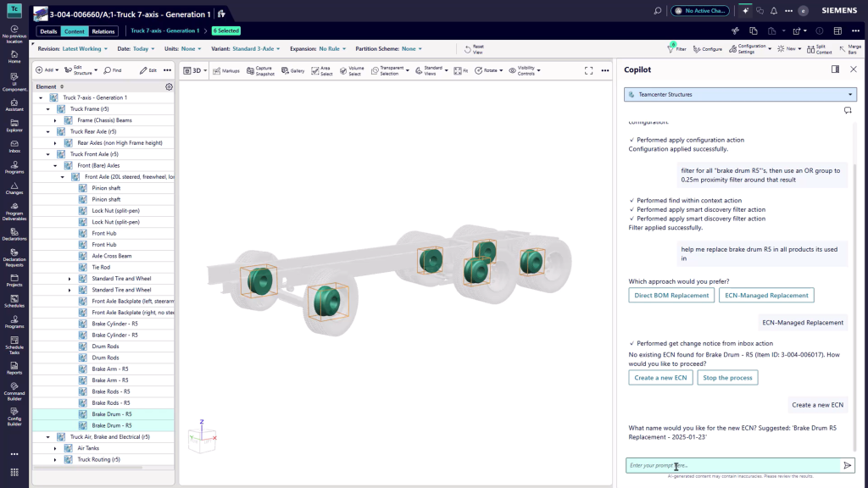The width and height of the screenshot is (868, 488).
Task: Choose Direct BOM Replacement
Action: [x=671, y=296]
